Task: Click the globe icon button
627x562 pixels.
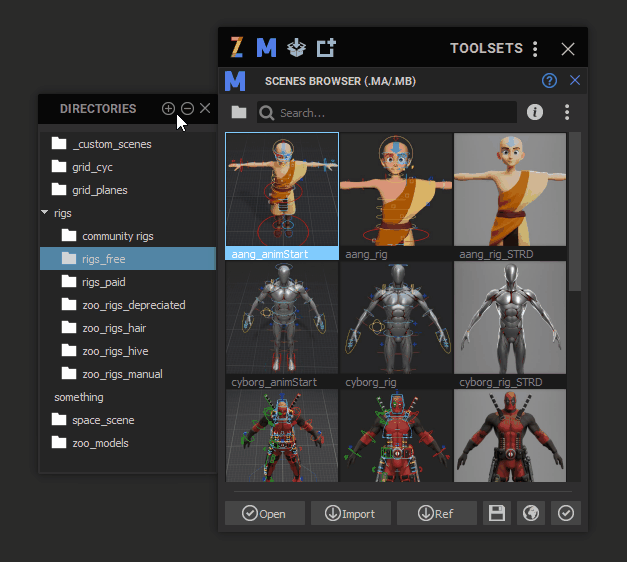Action: pos(531,513)
